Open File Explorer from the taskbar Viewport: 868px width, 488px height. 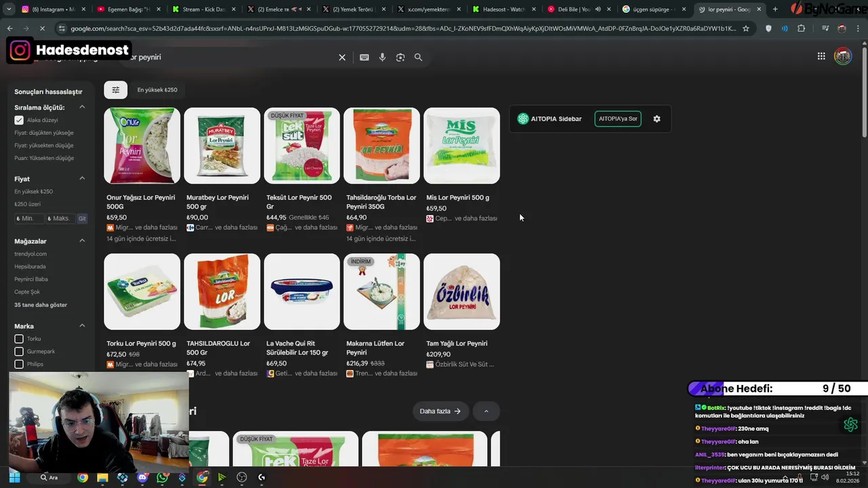(x=102, y=477)
